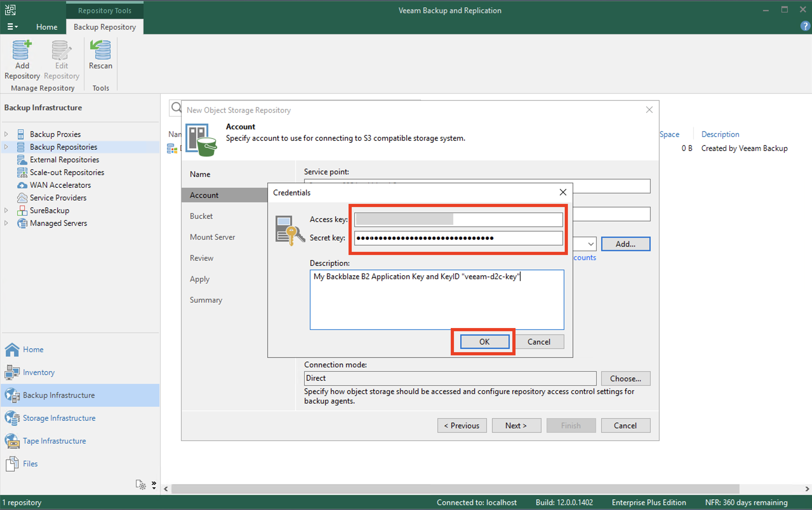This screenshot has height=510, width=812.
Task: Click the Access key input field
Action: 458,219
